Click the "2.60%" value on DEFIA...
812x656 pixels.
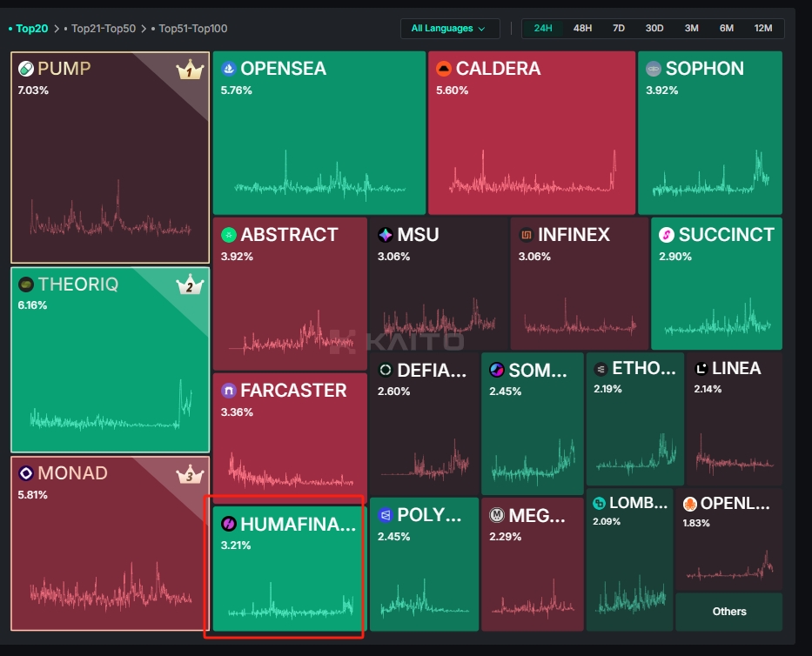coord(393,392)
